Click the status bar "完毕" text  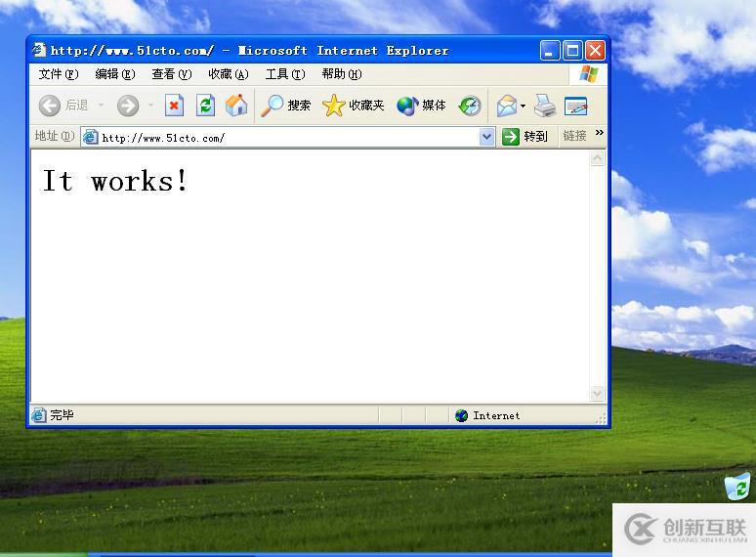[62, 415]
